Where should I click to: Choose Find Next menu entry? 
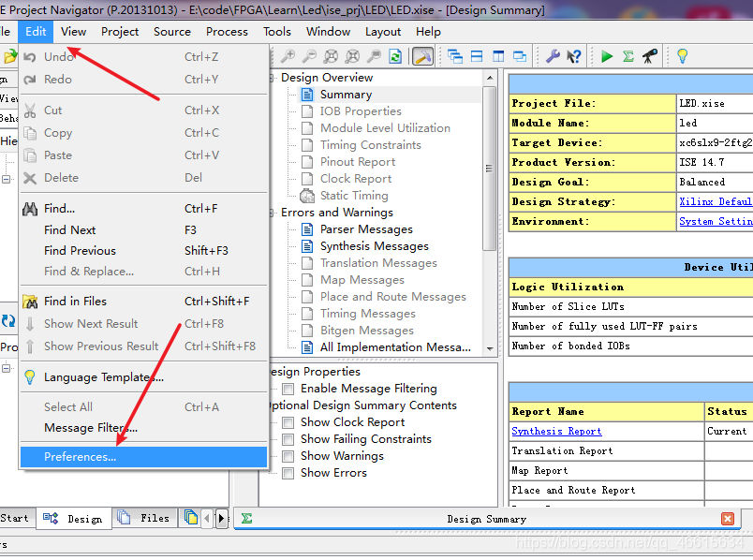(x=143, y=230)
